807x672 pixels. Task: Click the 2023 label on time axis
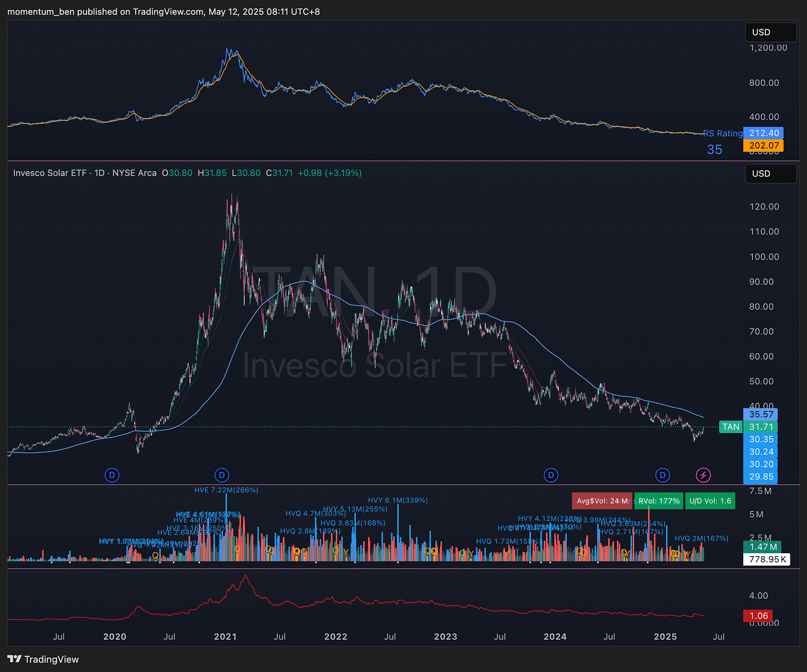coord(446,637)
